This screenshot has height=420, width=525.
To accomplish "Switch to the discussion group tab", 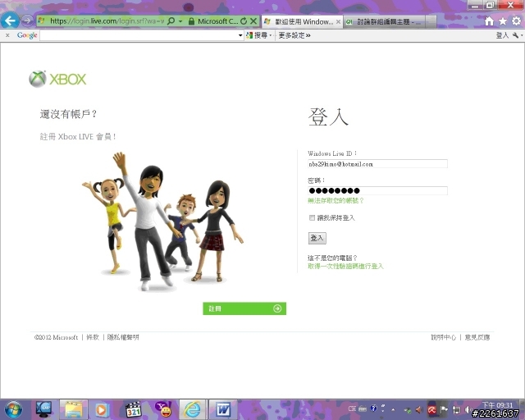I will point(384,22).
